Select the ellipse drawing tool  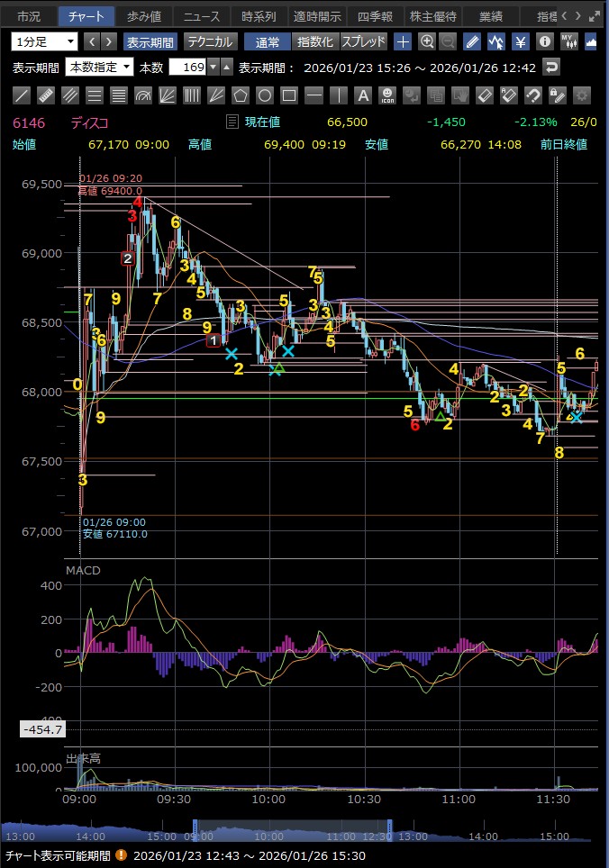pyautogui.click(x=265, y=95)
